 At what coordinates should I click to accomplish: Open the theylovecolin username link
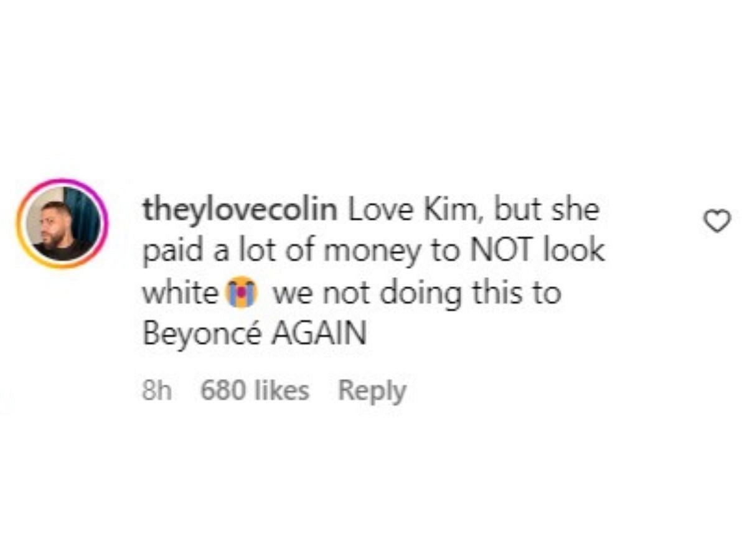point(240,210)
